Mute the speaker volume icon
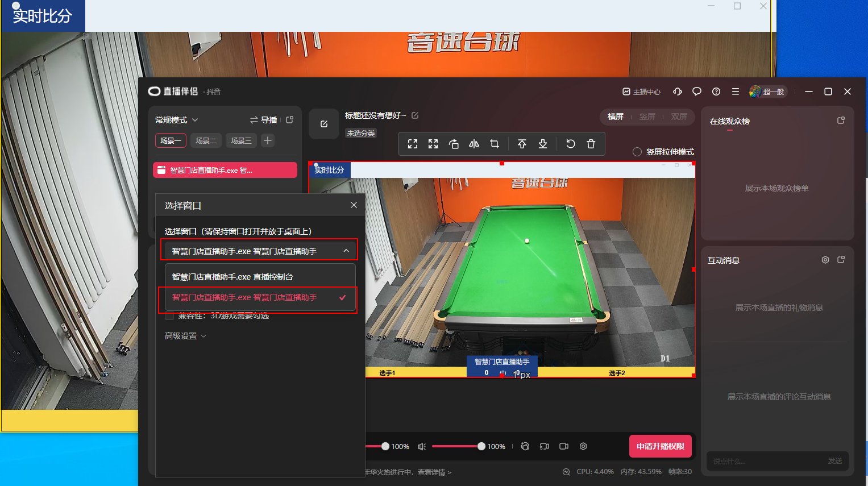This screenshot has width=868, height=486. (422, 447)
